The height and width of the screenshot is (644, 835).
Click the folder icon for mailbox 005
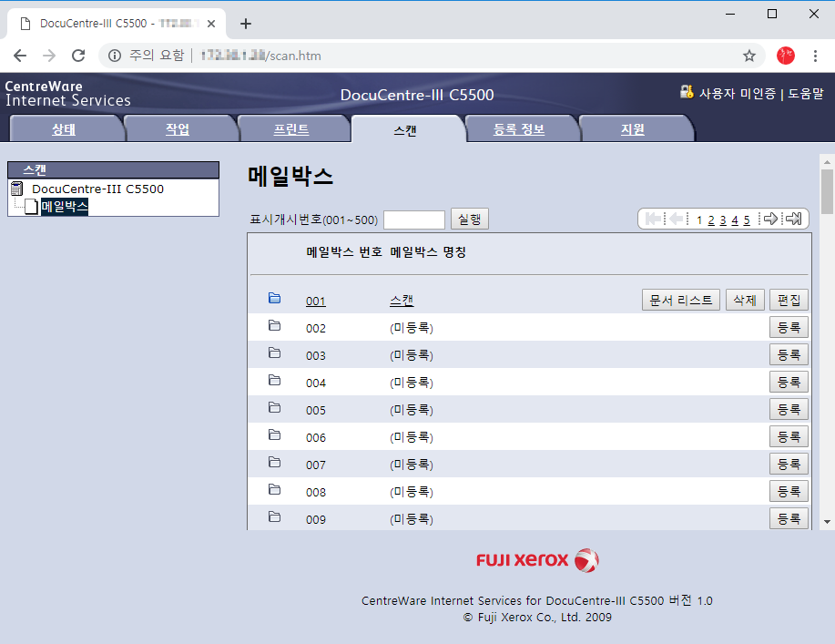(x=274, y=407)
